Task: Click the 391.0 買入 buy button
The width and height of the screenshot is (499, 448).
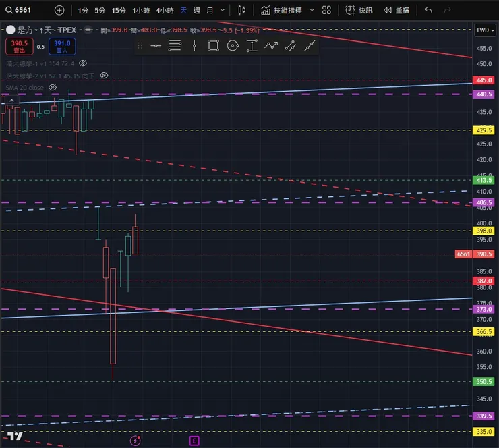Action: (x=62, y=47)
